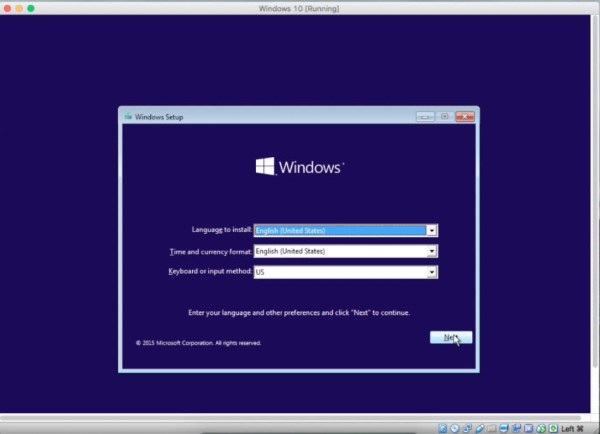Click the virtual display monitor status icon
The width and height of the screenshot is (600, 434).
(504, 428)
